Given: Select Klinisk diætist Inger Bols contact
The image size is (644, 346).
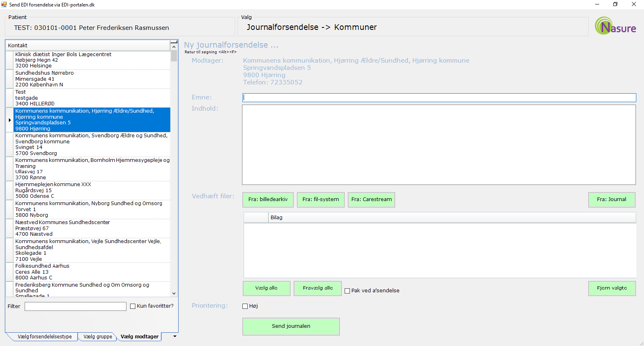Looking at the screenshot, I should point(92,60).
